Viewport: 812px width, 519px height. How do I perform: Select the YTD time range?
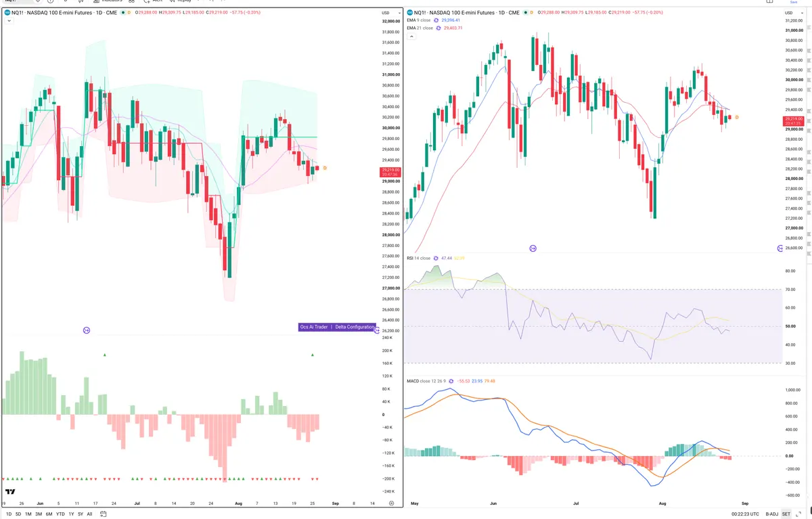click(x=60, y=514)
